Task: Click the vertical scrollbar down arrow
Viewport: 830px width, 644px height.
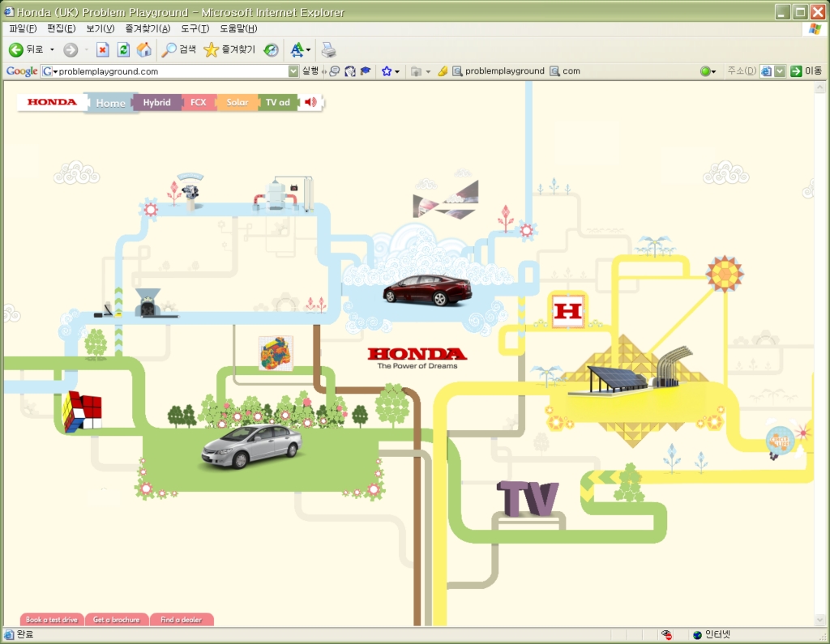Action: (x=820, y=619)
